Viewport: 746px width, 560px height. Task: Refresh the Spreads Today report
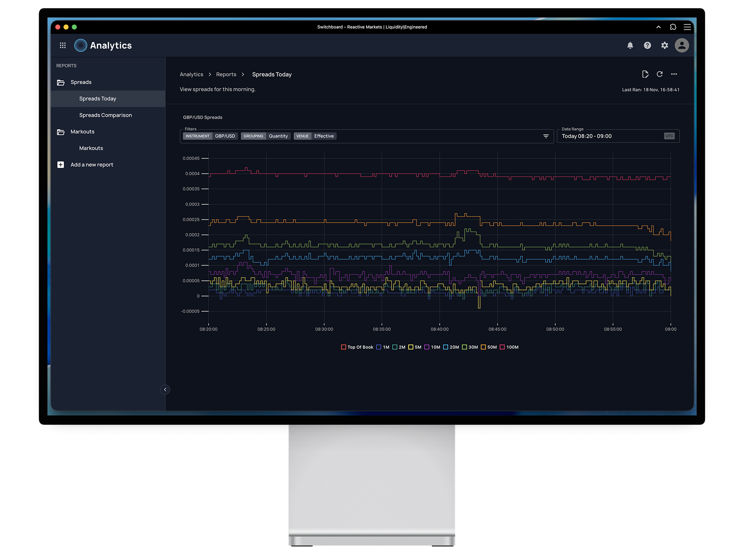click(660, 74)
